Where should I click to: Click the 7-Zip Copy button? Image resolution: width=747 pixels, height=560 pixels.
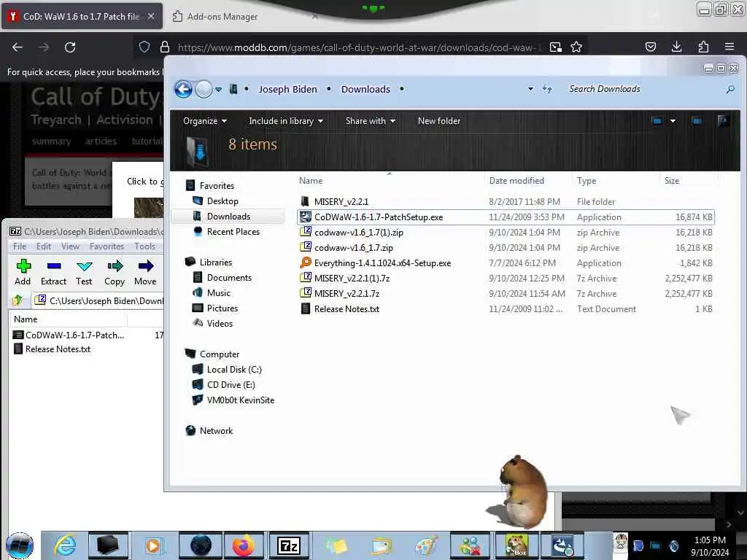pos(115,273)
